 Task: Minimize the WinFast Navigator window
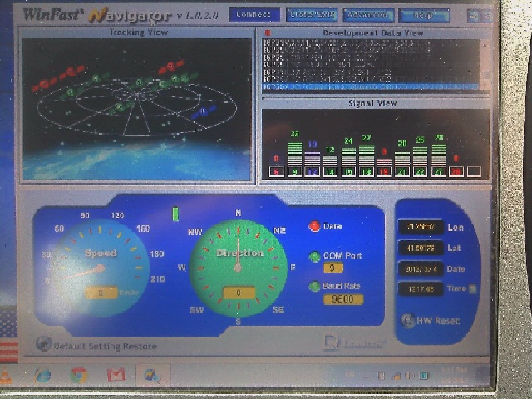coord(473,16)
